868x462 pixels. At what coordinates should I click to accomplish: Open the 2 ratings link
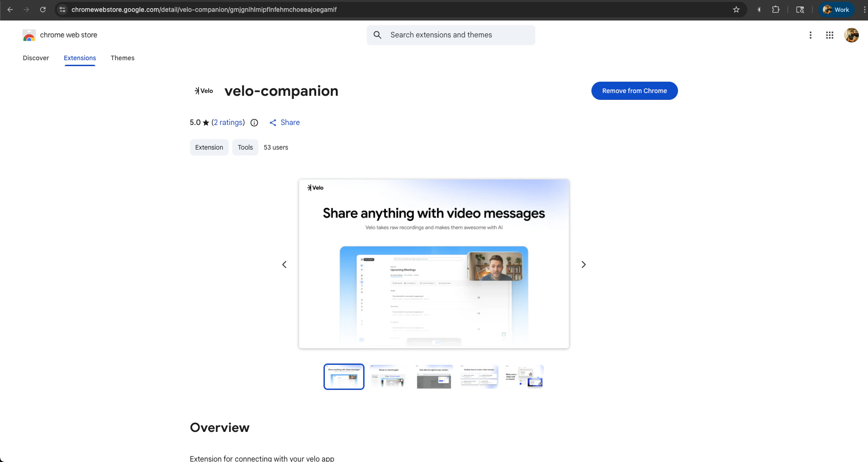(229, 122)
